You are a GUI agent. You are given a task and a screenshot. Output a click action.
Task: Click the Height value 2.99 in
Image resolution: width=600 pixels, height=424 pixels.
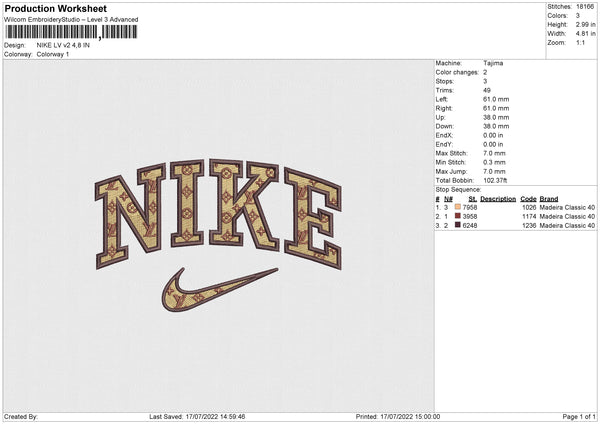pos(585,24)
